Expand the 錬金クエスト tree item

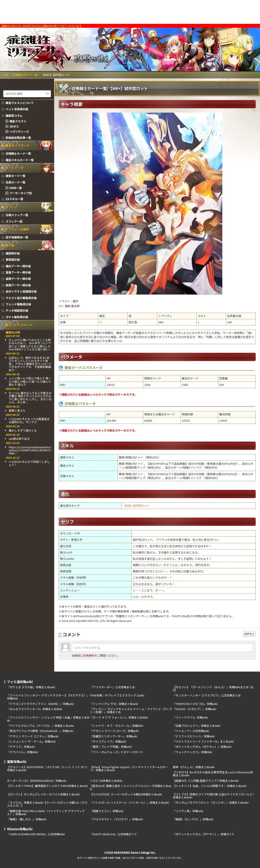point(7,121)
